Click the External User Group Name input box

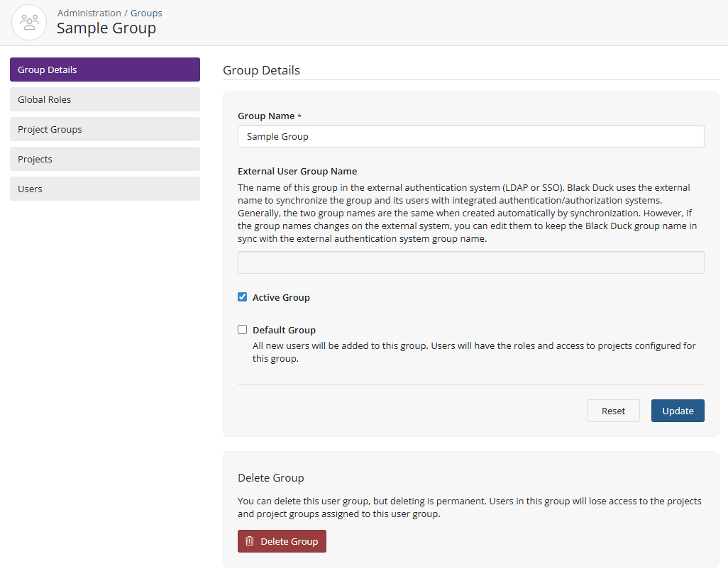tap(470, 262)
